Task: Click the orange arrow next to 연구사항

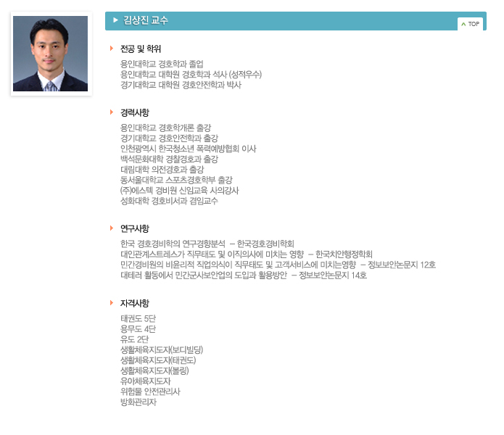Action: (112, 228)
